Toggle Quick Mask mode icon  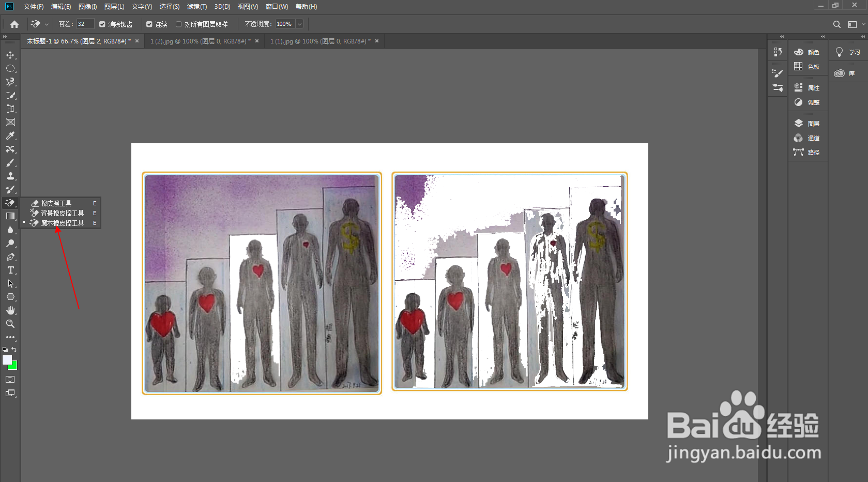[10, 380]
